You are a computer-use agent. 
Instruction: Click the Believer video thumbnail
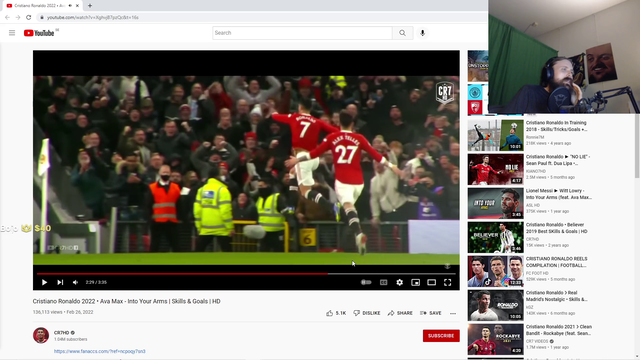click(x=496, y=238)
